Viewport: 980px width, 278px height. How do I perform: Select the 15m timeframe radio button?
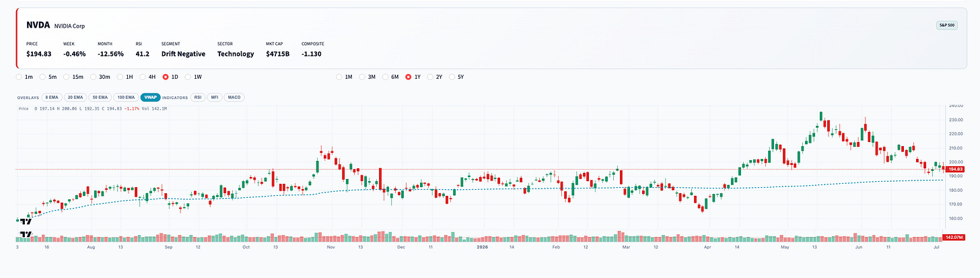(66, 77)
